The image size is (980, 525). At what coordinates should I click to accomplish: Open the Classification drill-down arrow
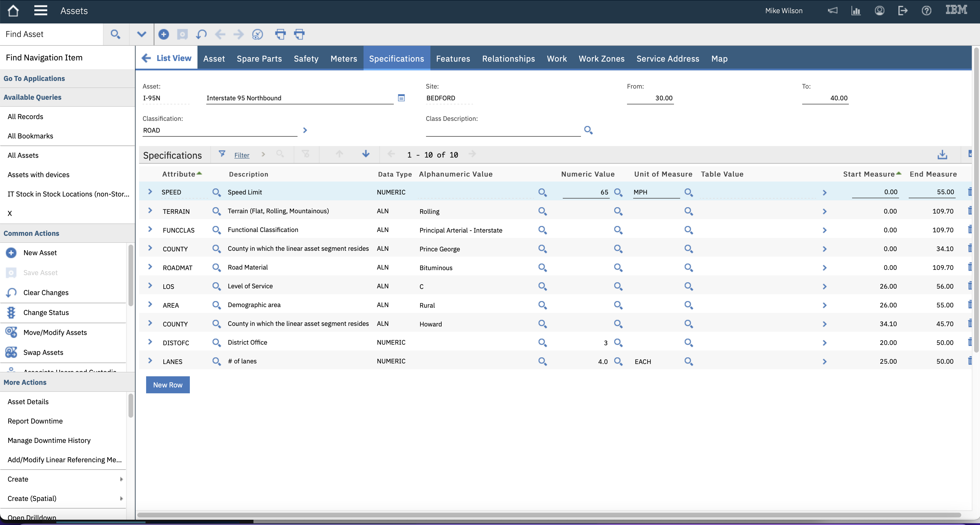[x=305, y=130]
